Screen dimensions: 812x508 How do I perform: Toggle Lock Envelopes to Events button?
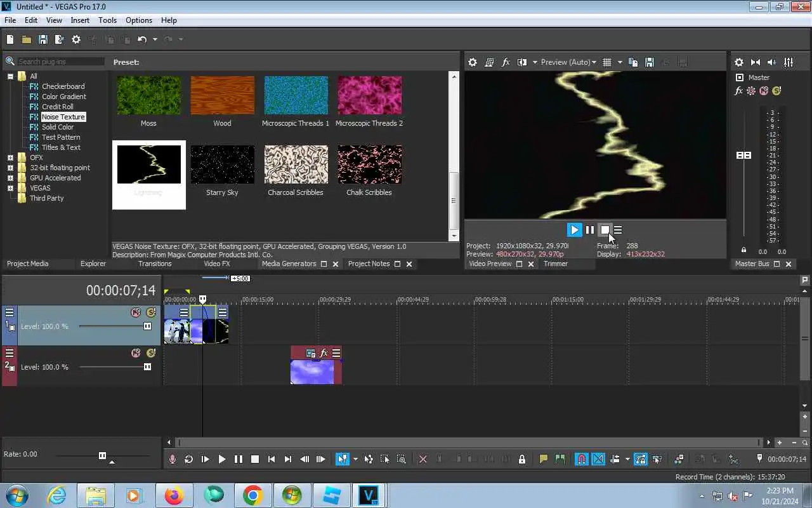[x=641, y=459]
